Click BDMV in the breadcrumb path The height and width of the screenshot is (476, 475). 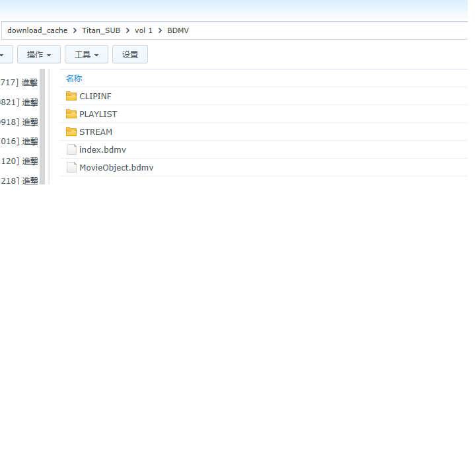178,30
